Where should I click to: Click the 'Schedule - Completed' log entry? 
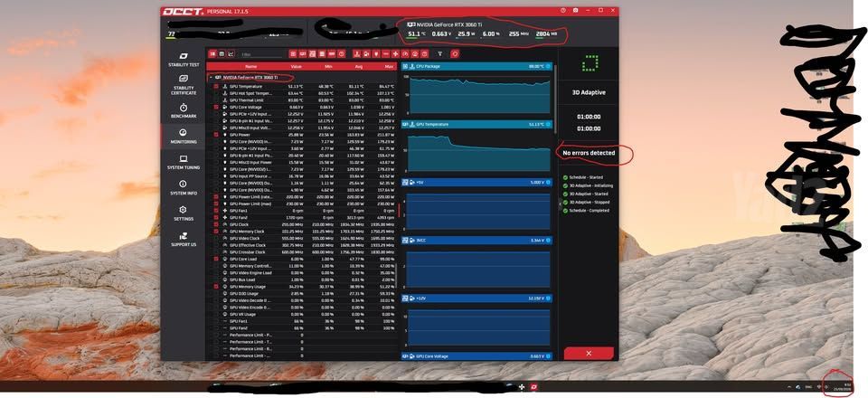[589, 211]
